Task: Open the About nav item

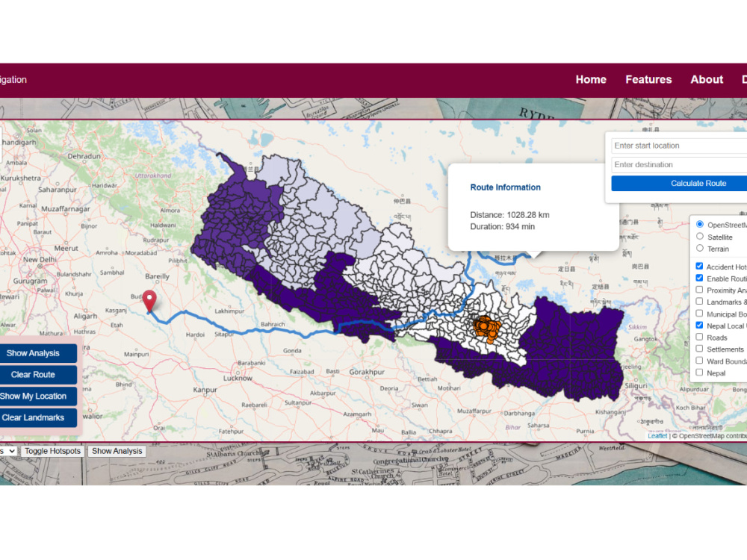Action: pyautogui.click(x=707, y=80)
